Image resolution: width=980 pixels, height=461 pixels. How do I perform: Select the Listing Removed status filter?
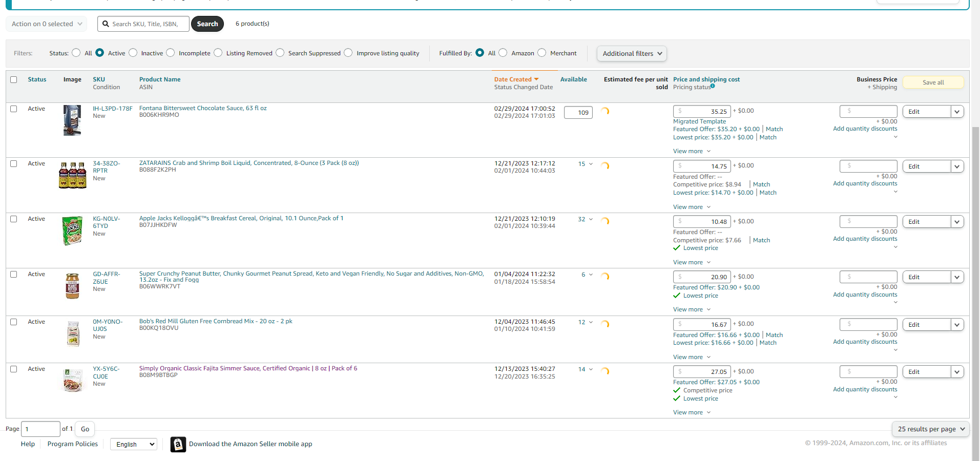coord(218,53)
